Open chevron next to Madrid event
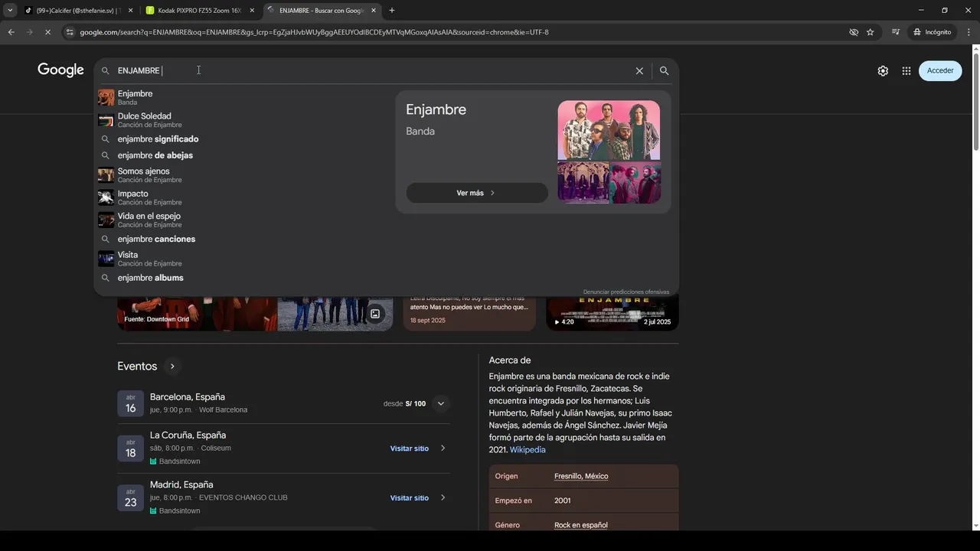The height and width of the screenshot is (551, 980). pyautogui.click(x=443, y=498)
